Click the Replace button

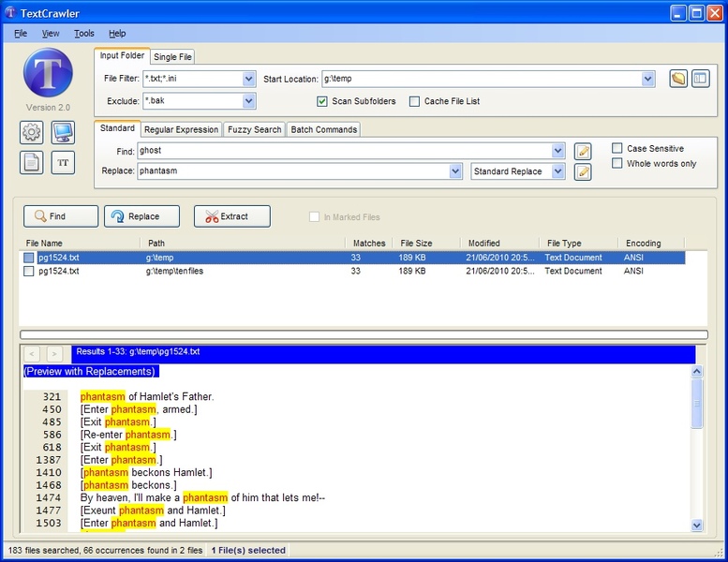click(142, 216)
